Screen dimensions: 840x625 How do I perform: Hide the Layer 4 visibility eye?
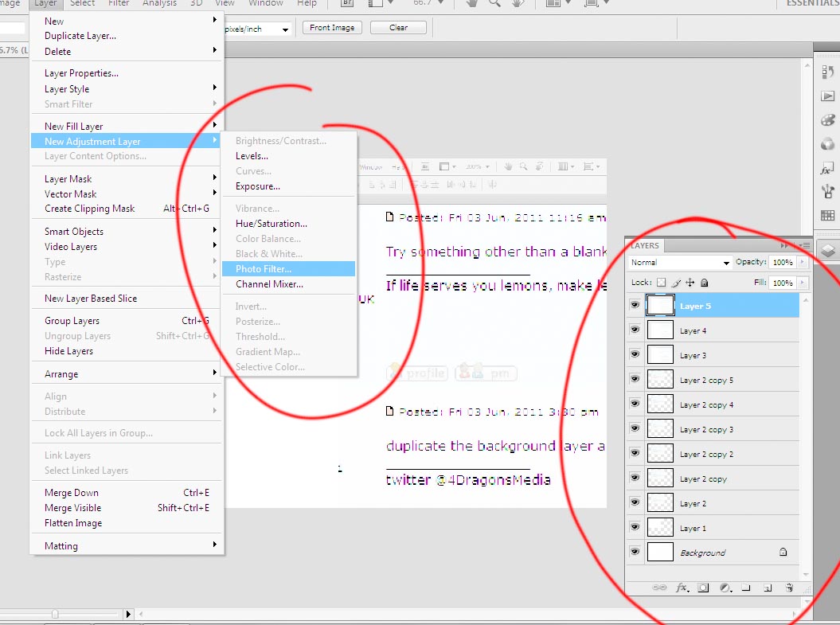(x=635, y=330)
